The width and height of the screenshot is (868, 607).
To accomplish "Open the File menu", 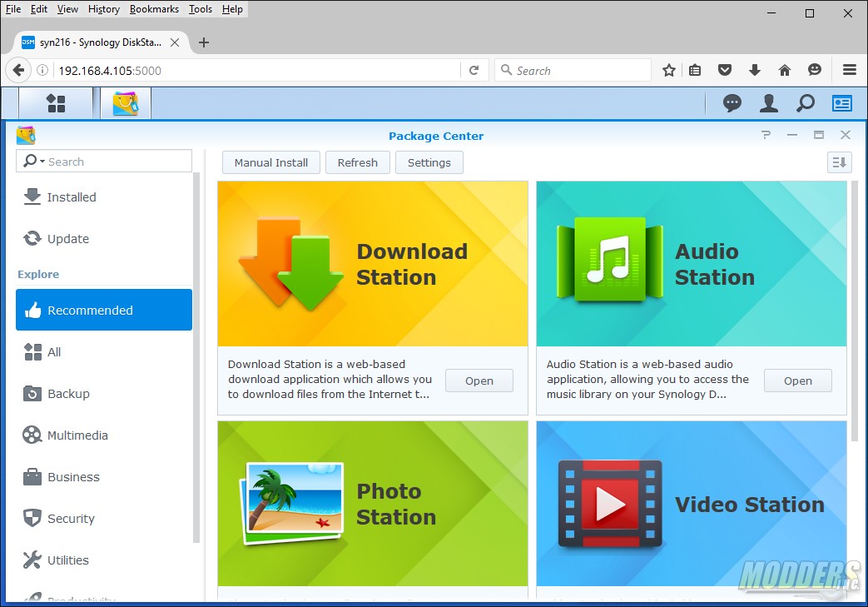I will point(12,9).
